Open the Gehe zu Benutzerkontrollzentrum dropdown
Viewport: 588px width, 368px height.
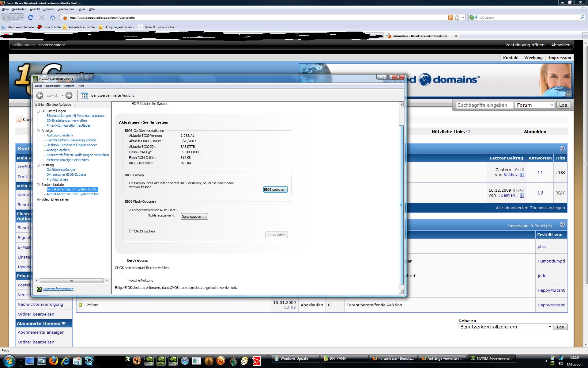(505, 327)
